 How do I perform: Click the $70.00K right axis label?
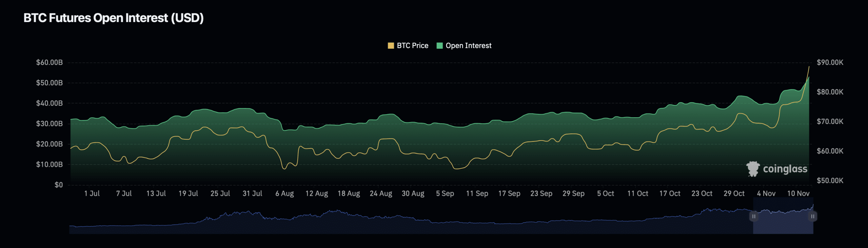tap(830, 121)
